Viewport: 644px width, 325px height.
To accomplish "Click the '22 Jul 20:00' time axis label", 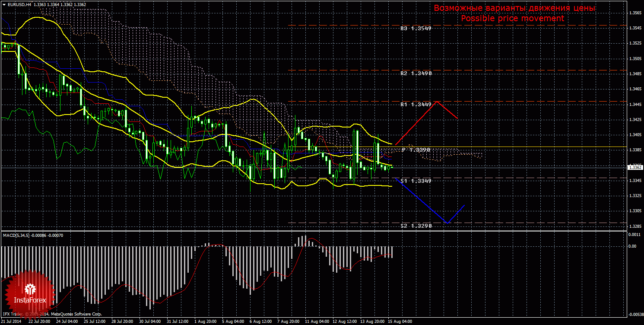I will pyautogui.click(x=40, y=322).
